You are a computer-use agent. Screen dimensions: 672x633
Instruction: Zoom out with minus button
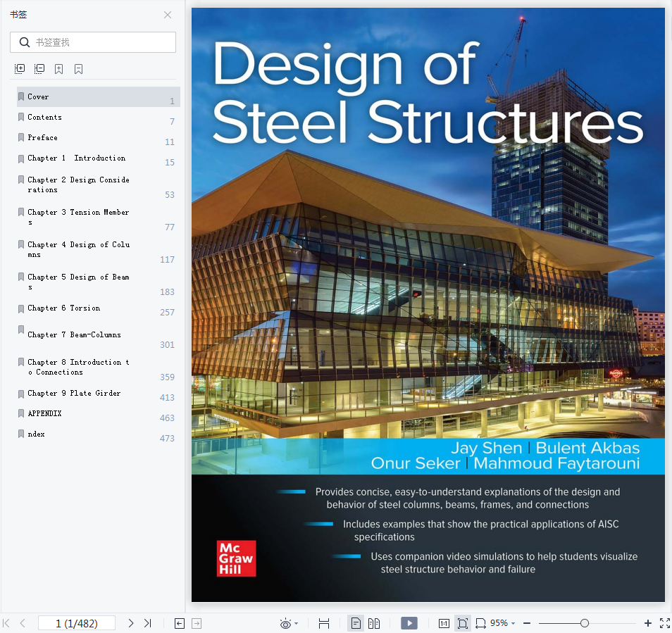click(527, 624)
